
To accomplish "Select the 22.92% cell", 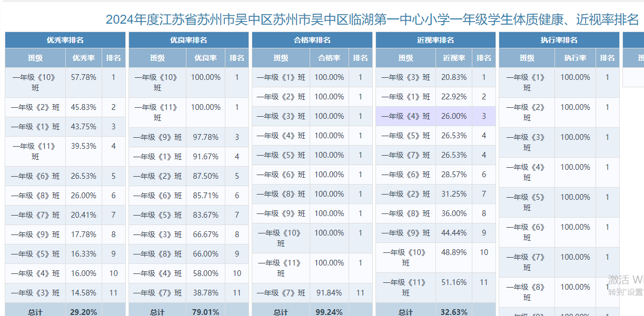I will click(x=454, y=97).
